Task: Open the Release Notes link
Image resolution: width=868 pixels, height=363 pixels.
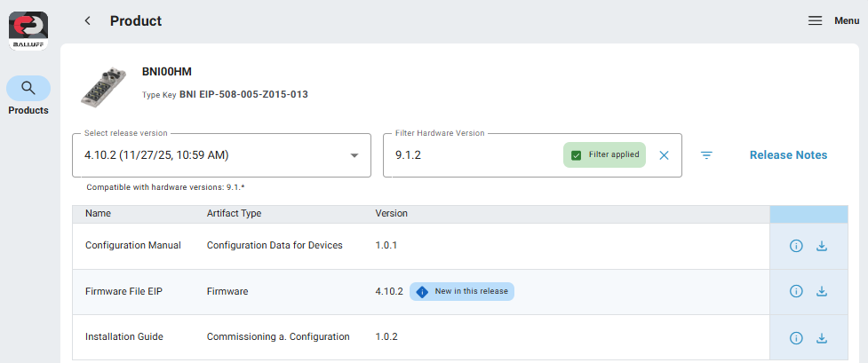Action: coord(788,155)
